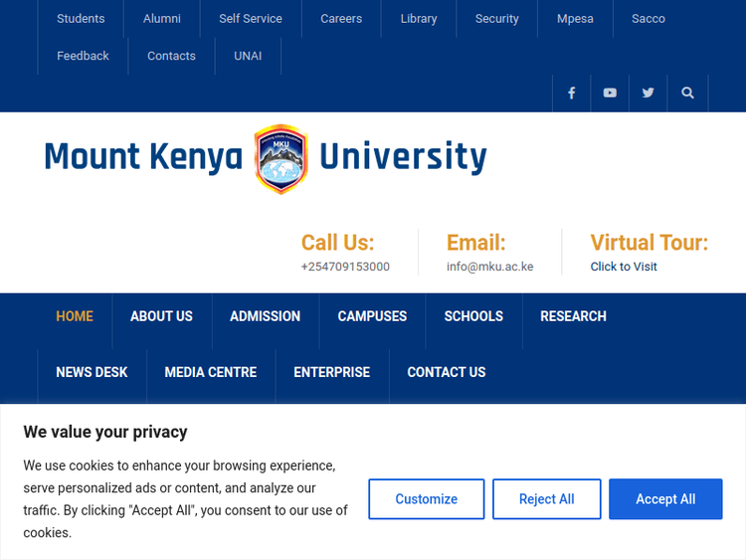The image size is (746, 560).
Task: Open the UNAI link
Action: coord(248,56)
